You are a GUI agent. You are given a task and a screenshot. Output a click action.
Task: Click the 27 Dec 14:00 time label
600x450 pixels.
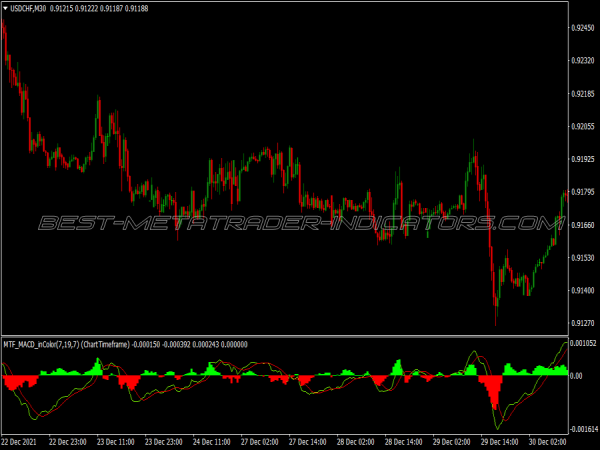click(308, 442)
